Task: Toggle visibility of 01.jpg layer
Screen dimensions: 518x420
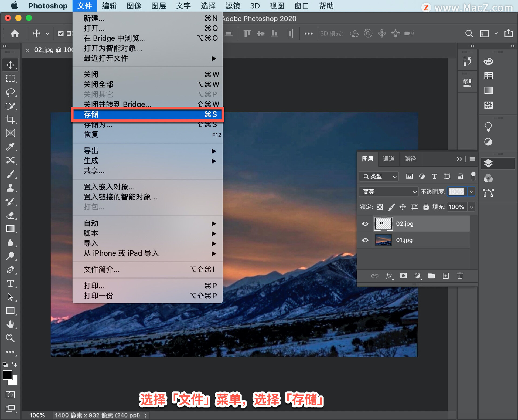Action: tap(365, 240)
